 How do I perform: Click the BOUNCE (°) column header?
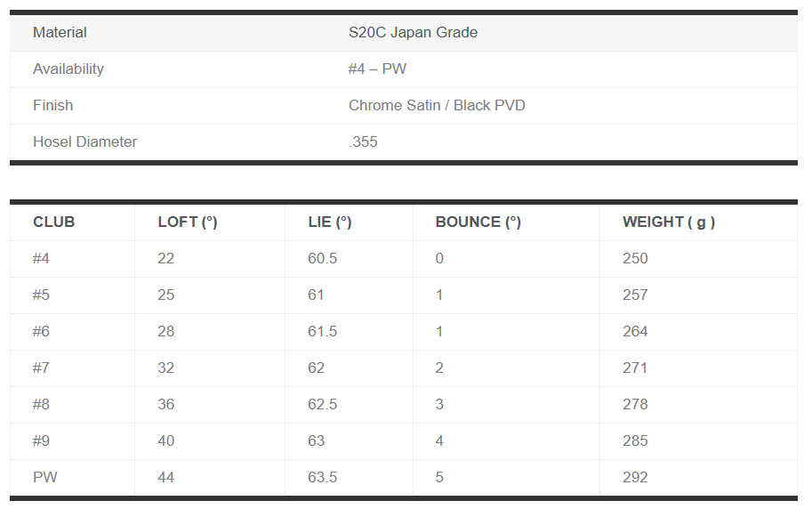pyautogui.click(x=478, y=222)
